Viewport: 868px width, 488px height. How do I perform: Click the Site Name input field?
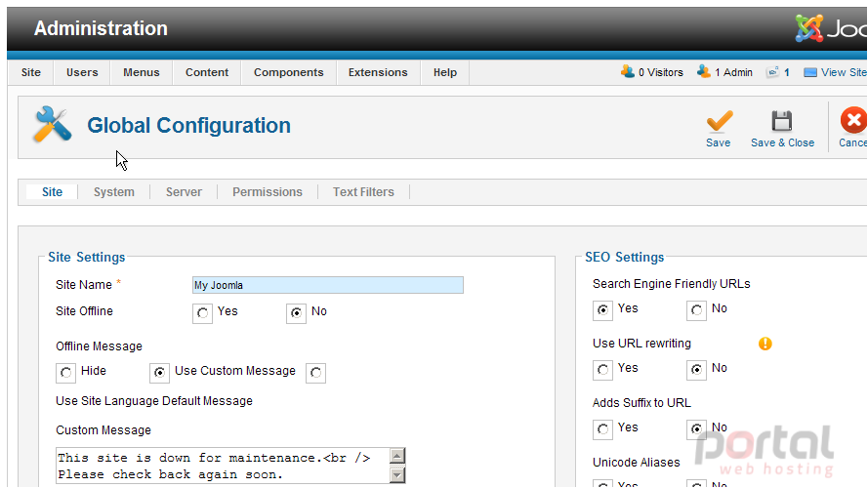pyautogui.click(x=328, y=285)
